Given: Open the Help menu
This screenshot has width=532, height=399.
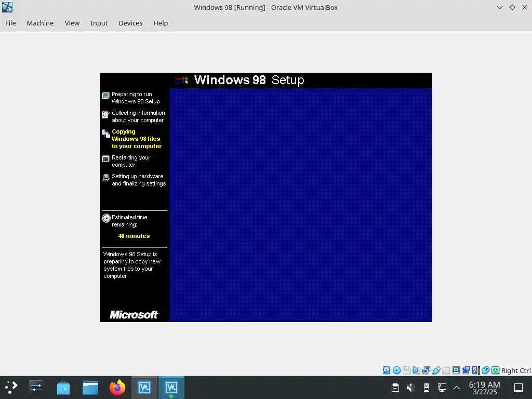Looking at the screenshot, I should click(161, 23).
